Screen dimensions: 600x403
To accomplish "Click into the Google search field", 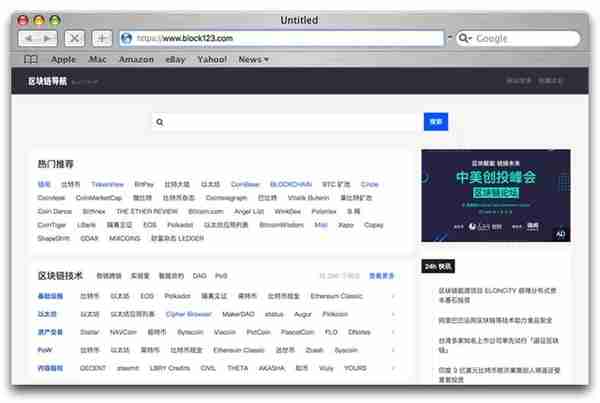I will [x=518, y=38].
